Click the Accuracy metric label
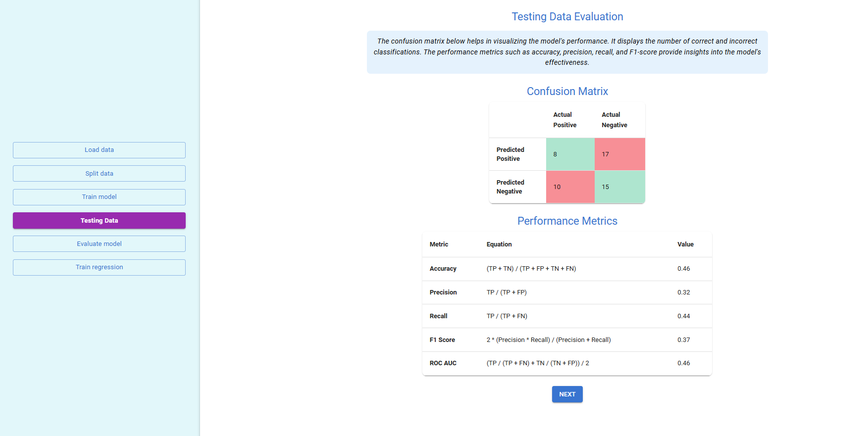The image size is (868, 436). tap(443, 269)
